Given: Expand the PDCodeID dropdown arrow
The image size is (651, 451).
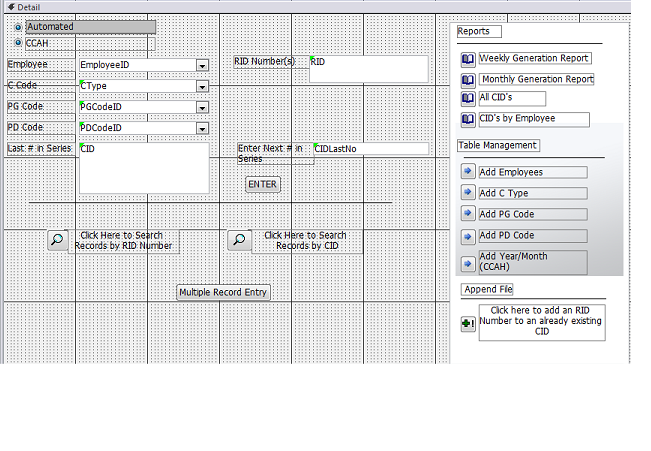Looking at the screenshot, I should tap(202, 128).
